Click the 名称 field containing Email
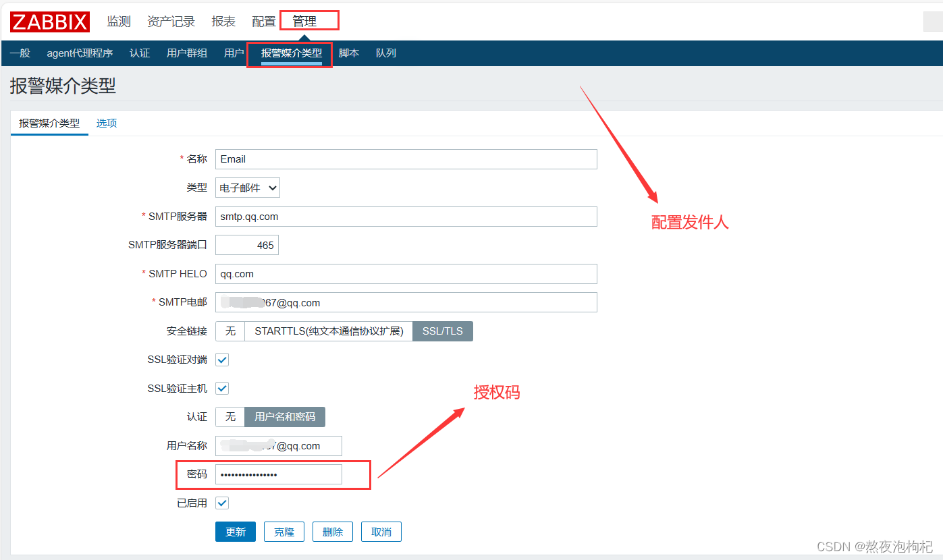 click(x=406, y=159)
